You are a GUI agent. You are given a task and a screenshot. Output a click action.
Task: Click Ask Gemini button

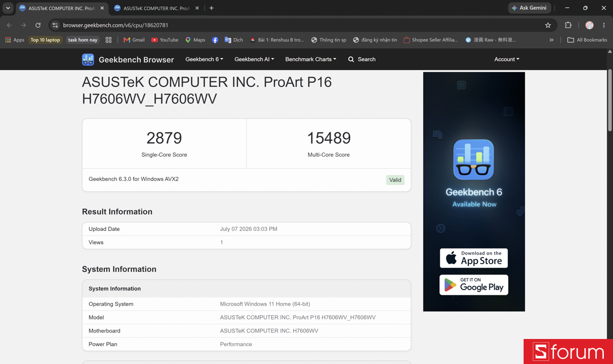click(x=530, y=8)
